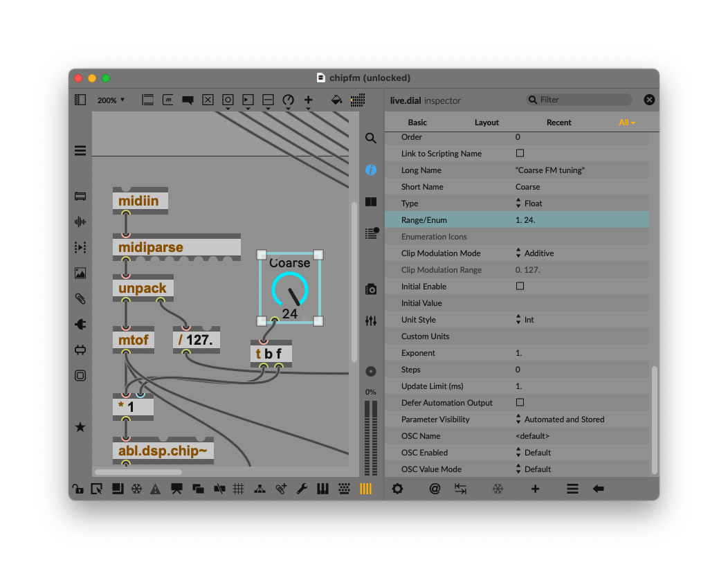Viewport: 728px width, 569px height.
Task: Click the Coarse dial knob
Action: coord(289,291)
